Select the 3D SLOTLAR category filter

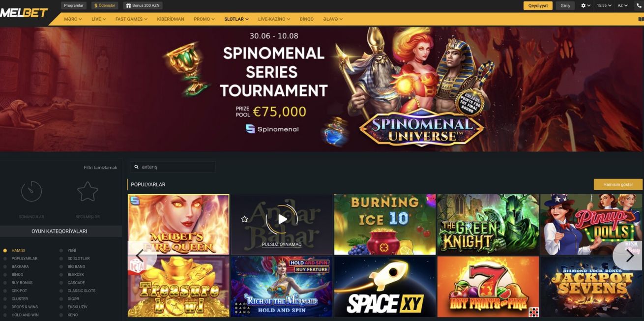tap(79, 259)
